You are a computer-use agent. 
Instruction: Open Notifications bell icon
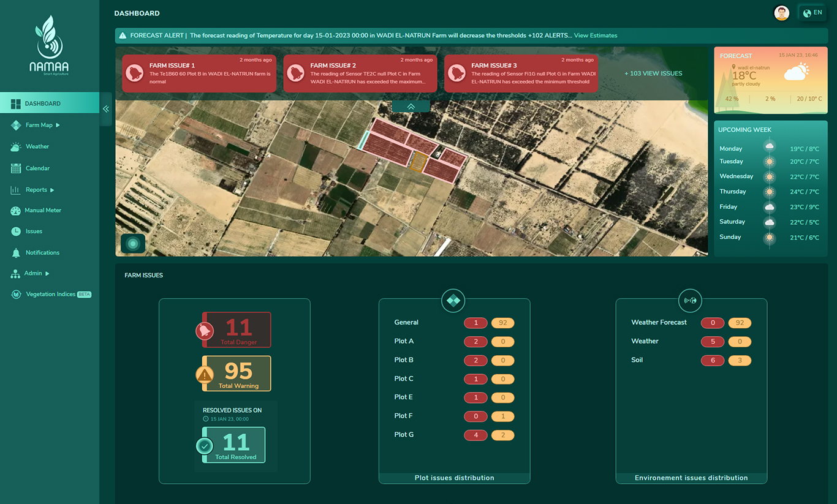click(15, 253)
